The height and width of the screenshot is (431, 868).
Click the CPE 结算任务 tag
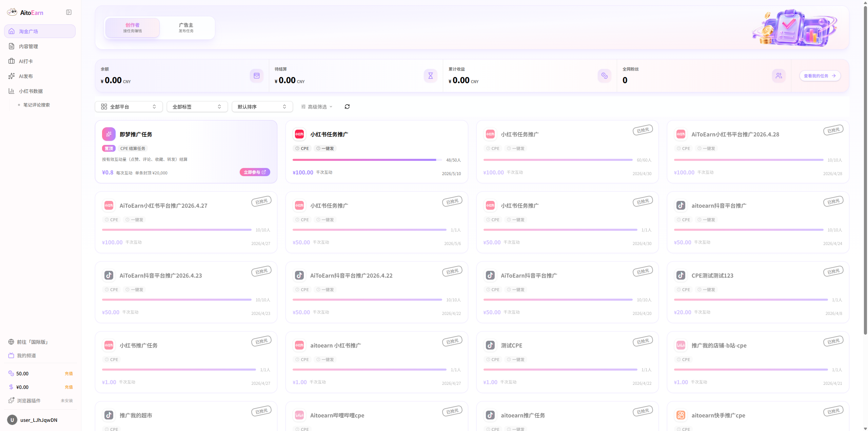point(133,148)
